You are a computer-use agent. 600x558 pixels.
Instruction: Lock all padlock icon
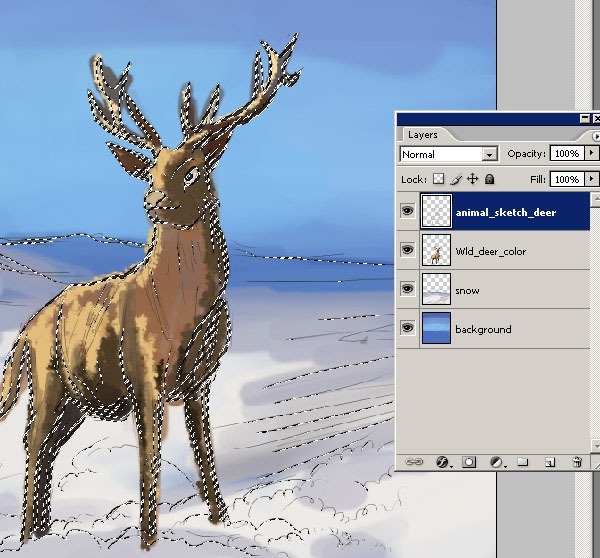(x=489, y=179)
